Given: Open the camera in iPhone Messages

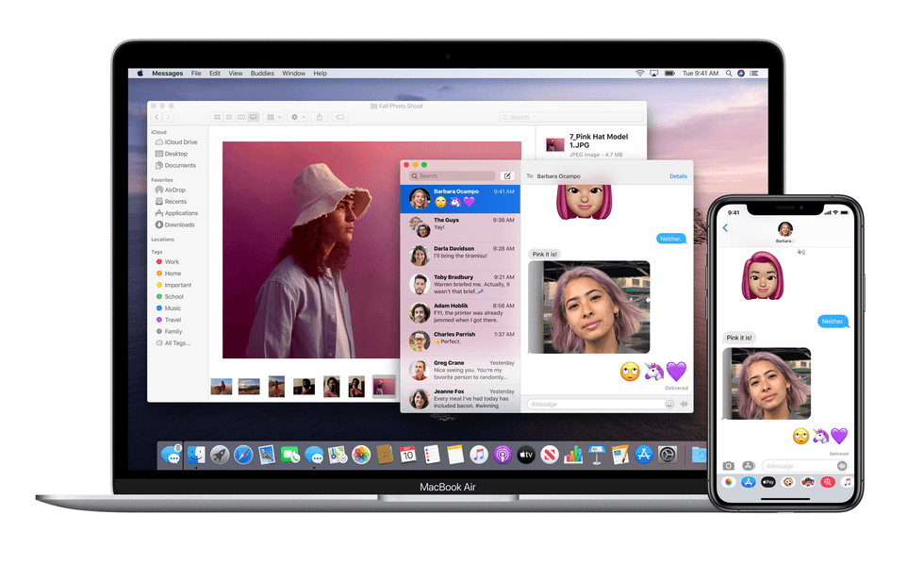Looking at the screenshot, I should [729, 466].
